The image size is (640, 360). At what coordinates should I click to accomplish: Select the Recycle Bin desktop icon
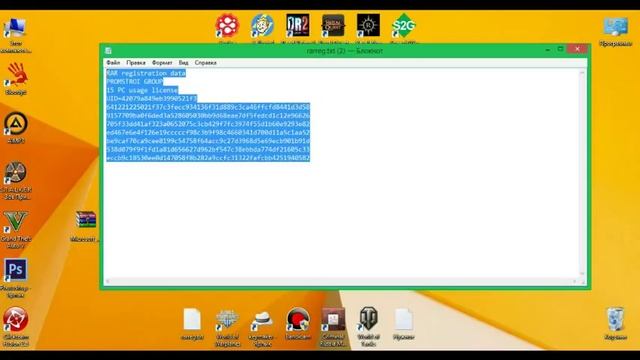pyautogui.click(x=616, y=319)
